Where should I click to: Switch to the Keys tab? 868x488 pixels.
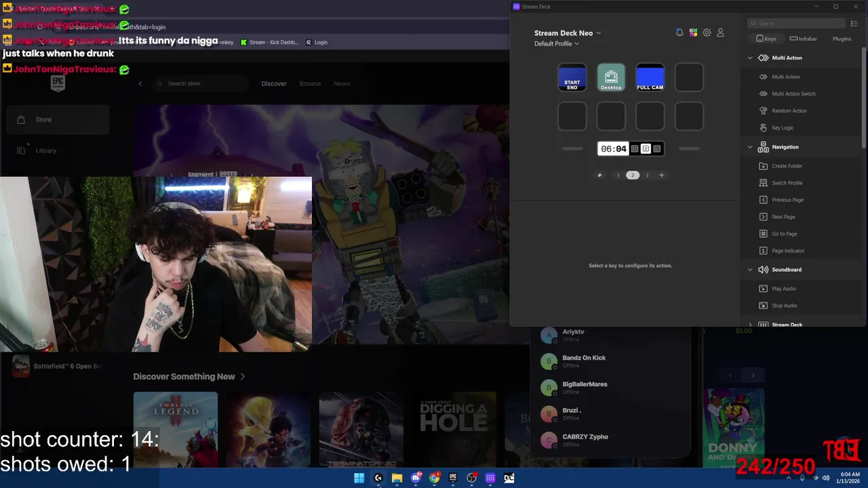pyautogui.click(x=766, y=39)
